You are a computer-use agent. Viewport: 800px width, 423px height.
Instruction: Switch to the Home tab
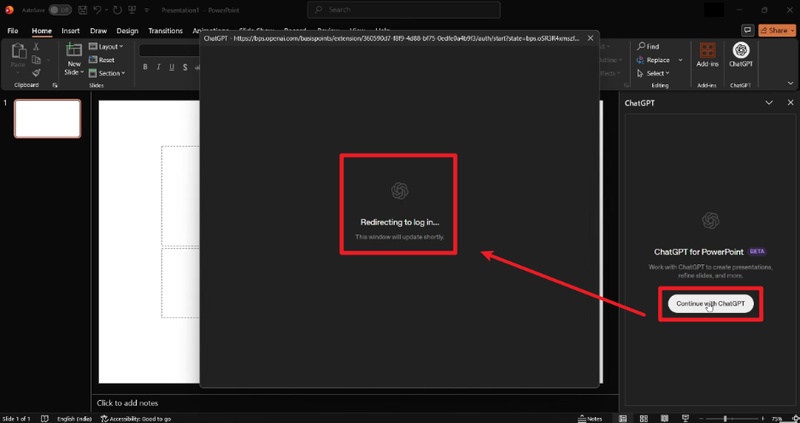[x=41, y=31]
